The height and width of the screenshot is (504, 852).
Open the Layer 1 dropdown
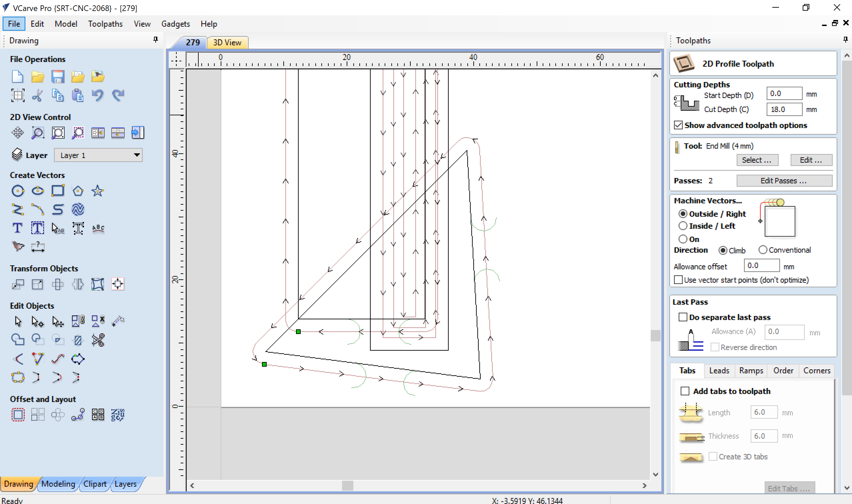tap(98, 155)
